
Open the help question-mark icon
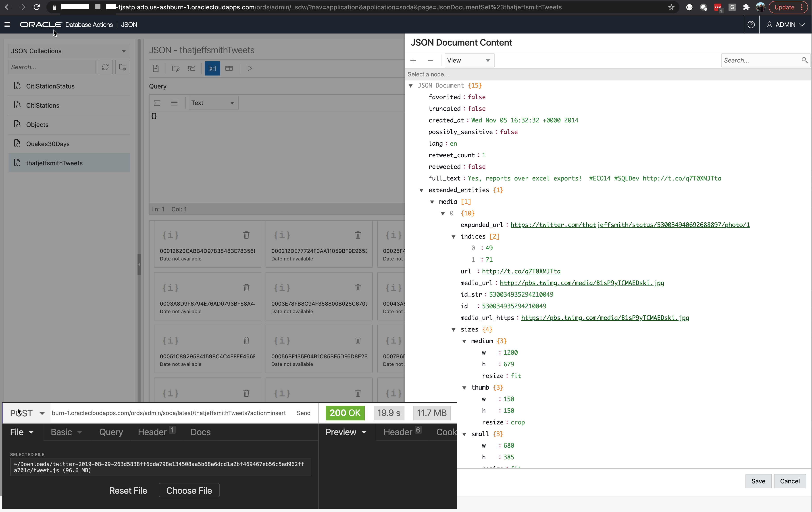751,25
